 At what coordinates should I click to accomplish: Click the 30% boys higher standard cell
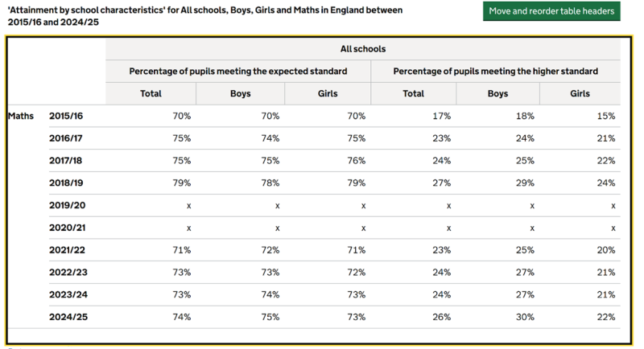[526, 317]
